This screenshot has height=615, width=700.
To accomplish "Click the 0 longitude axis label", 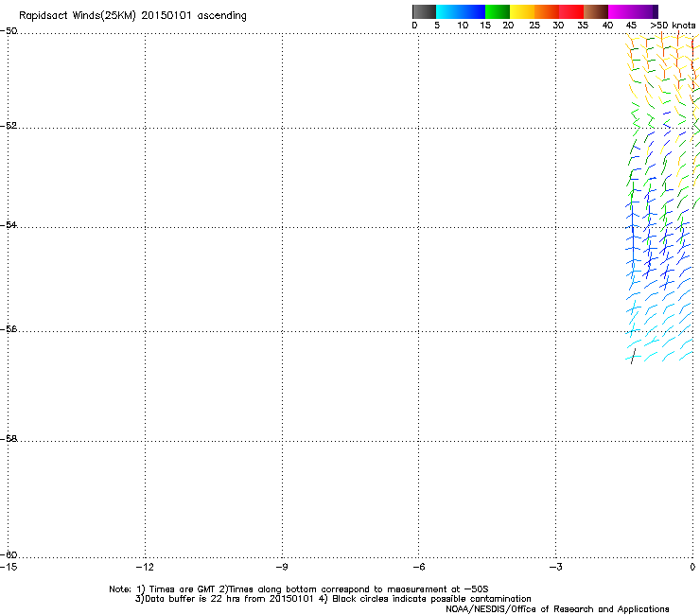I will [692, 567].
